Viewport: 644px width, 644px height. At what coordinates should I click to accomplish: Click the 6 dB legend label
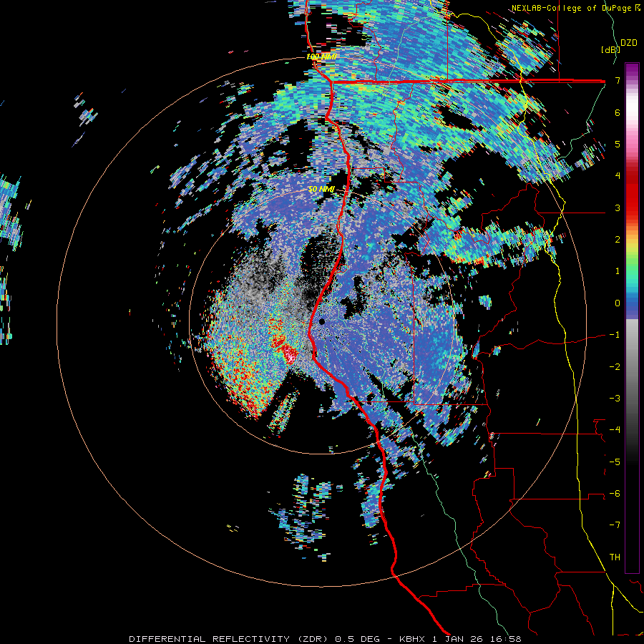tap(618, 112)
